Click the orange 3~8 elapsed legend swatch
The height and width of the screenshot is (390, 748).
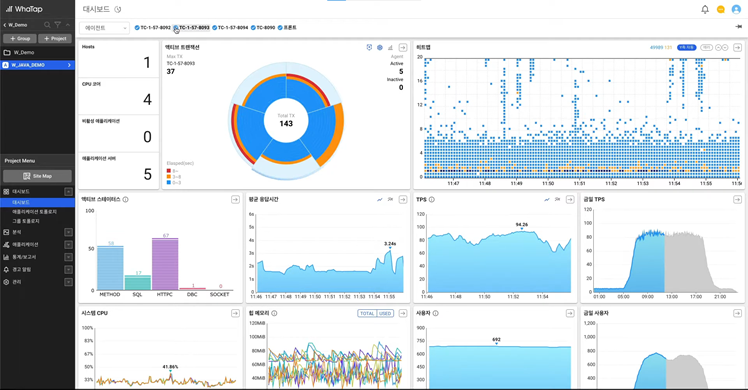[168, 176]
